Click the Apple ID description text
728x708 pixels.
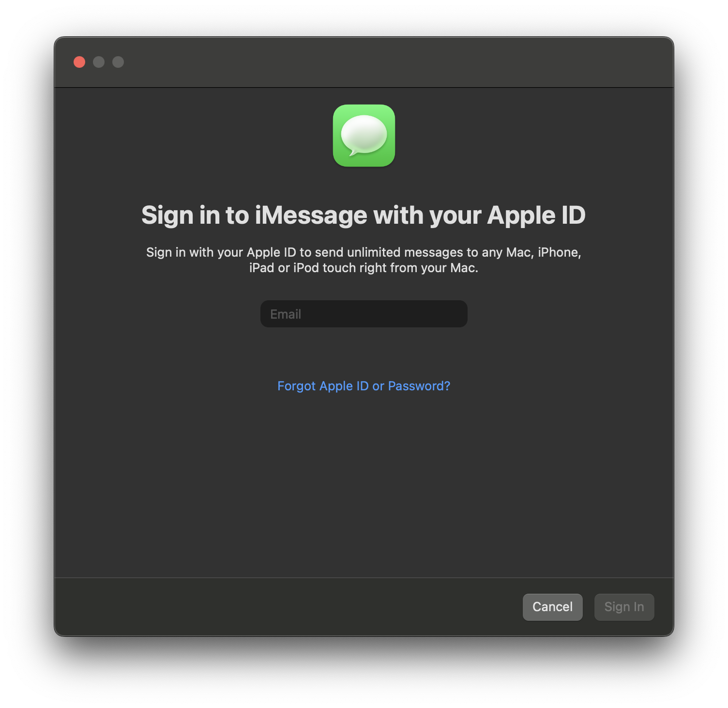pyautogui.click(x=364, y=260)
